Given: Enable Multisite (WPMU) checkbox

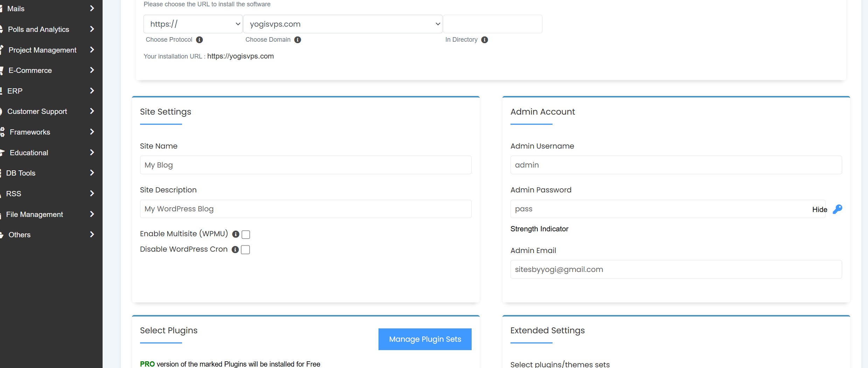Looking at the screenshot, I should [246, 234].
